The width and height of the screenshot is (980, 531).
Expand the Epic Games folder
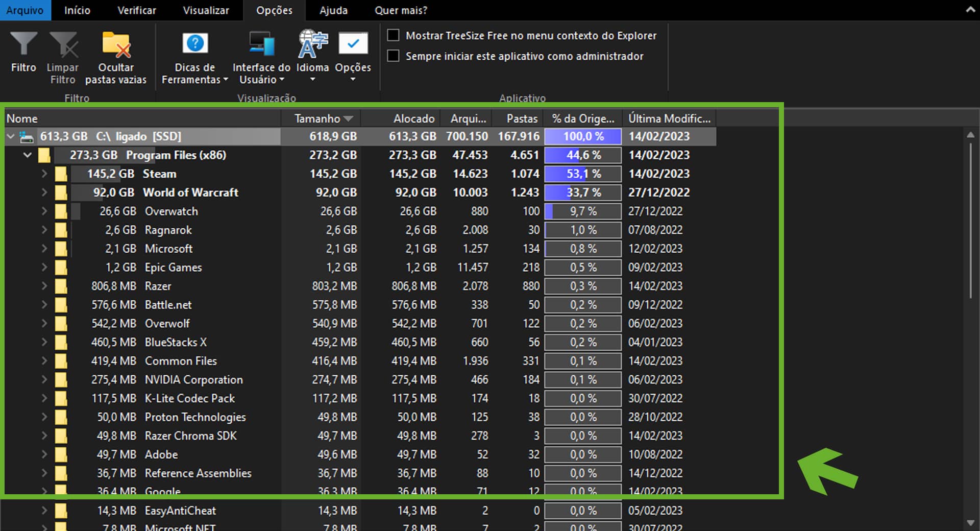(x=44, y=268)
